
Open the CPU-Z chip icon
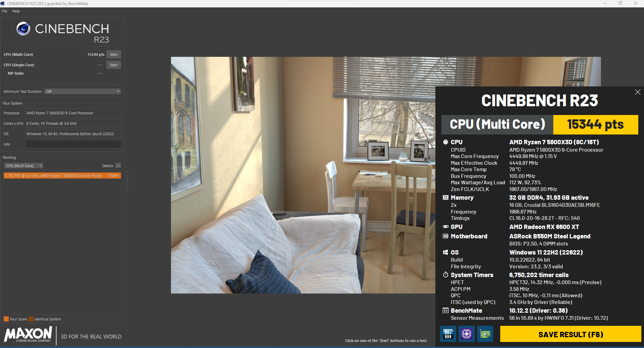(x=467, y=334)
